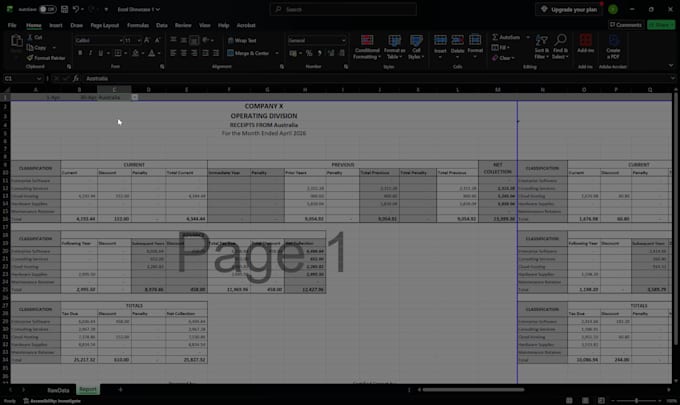
Task: Toggle Italic formatting
Action: coord(90,53)
